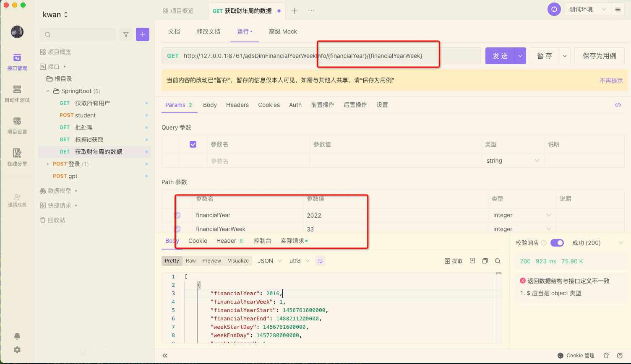This screenshot has height=364, width=631.
Task: Switch to the 文档 tab
Action: pyautogui.click(x=174, y=31)
